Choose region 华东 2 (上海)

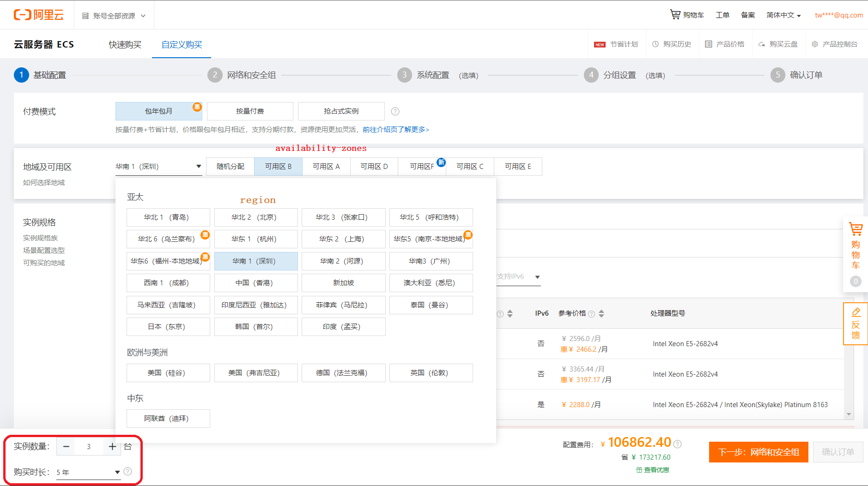pyautogui.click(x=343, y=239)
